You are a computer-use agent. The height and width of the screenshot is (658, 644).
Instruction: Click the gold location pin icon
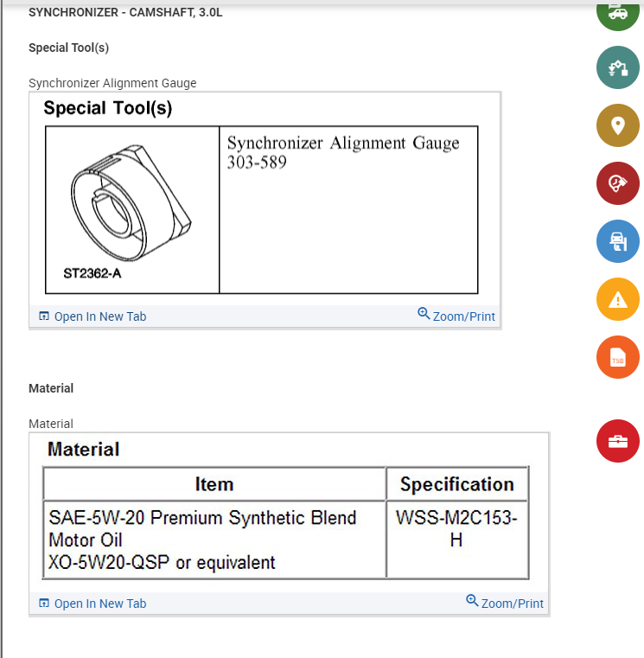617,125
